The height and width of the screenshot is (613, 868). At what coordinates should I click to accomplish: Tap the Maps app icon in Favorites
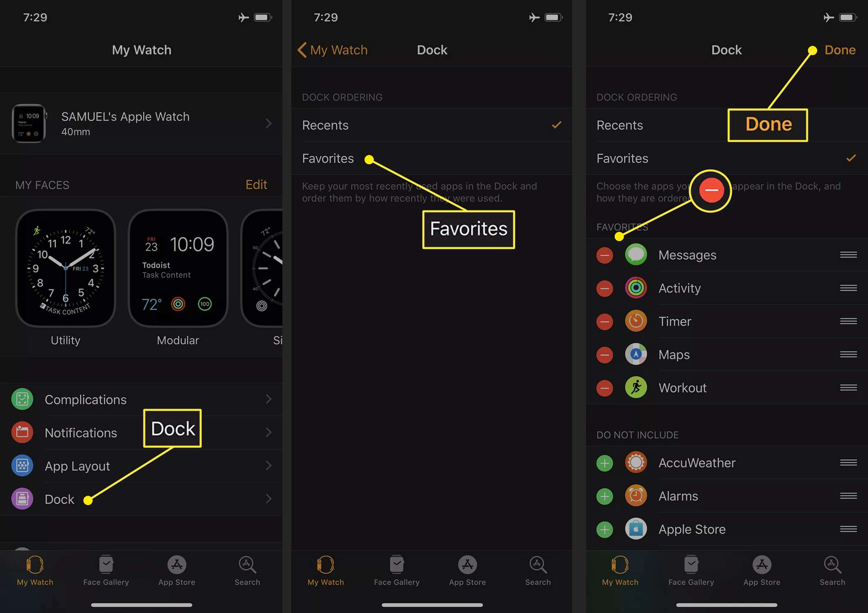coord(636,354)
